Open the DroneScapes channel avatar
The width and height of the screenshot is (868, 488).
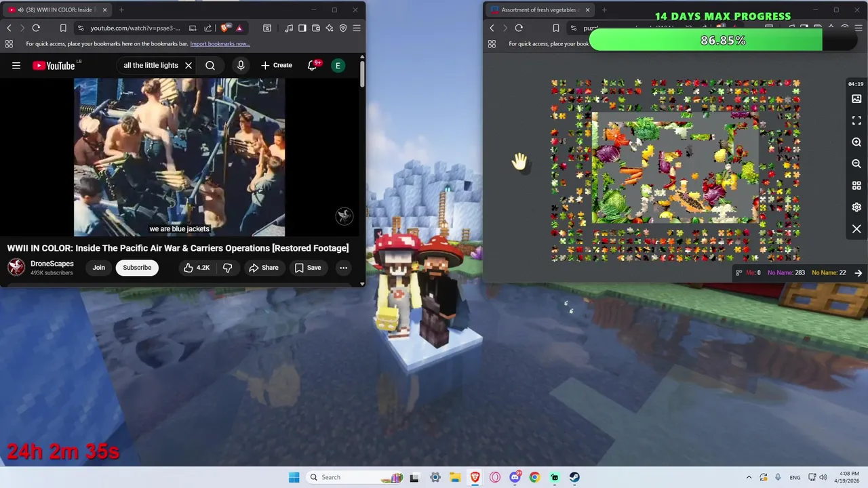(16, 267)
